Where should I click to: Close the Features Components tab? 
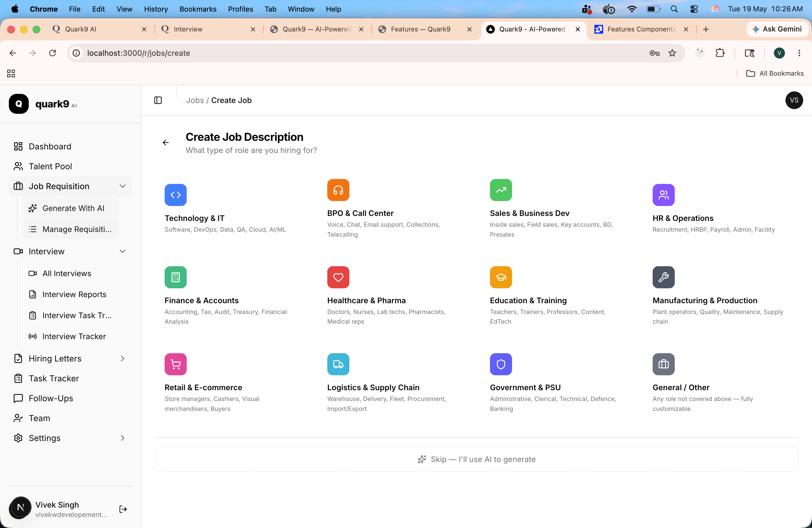(686, 29)
